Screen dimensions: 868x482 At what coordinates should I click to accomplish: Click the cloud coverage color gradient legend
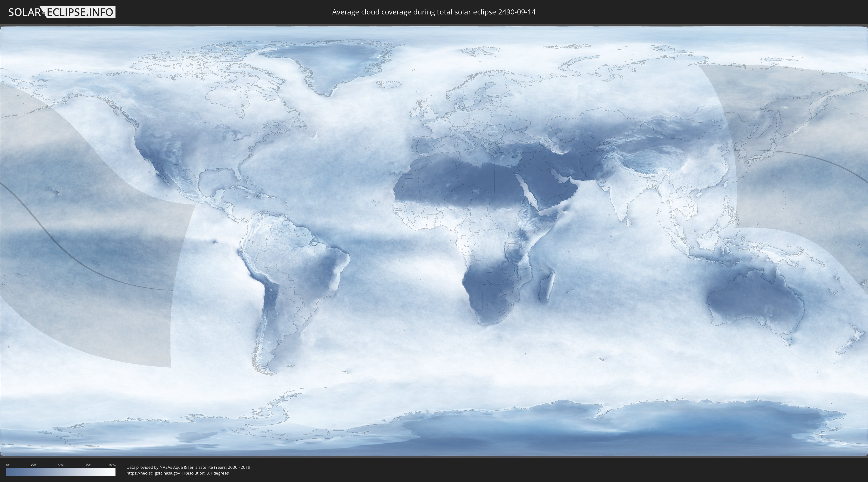pos(61,472)
